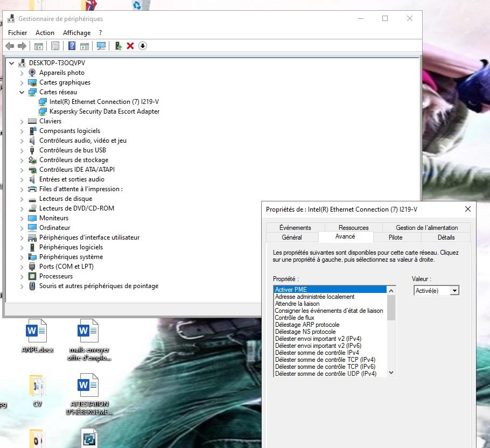Expand the Processeurs category
Screen dimensions: 490x448
point(22,276)
